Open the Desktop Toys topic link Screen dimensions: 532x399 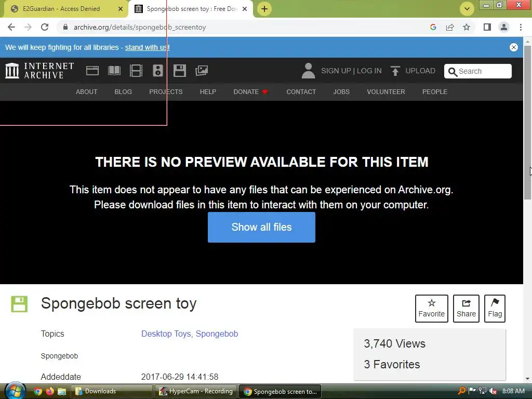click(166, 334)
